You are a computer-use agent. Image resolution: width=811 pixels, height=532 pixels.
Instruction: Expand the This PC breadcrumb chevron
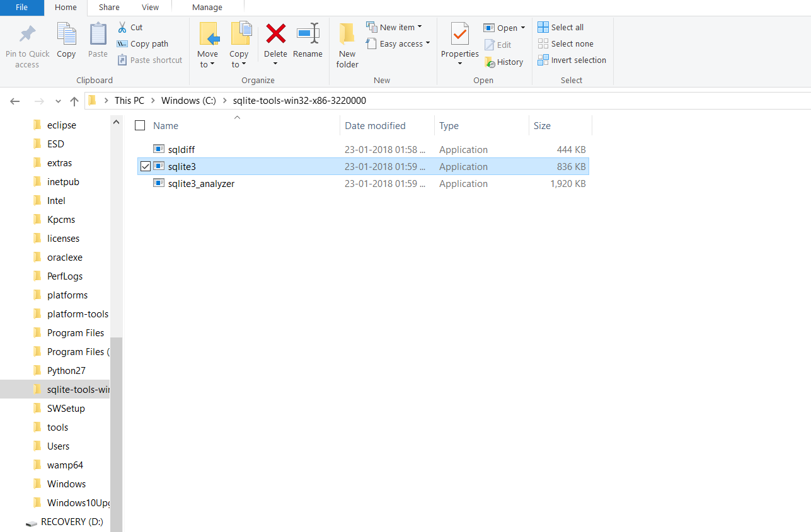click(153, 101)
